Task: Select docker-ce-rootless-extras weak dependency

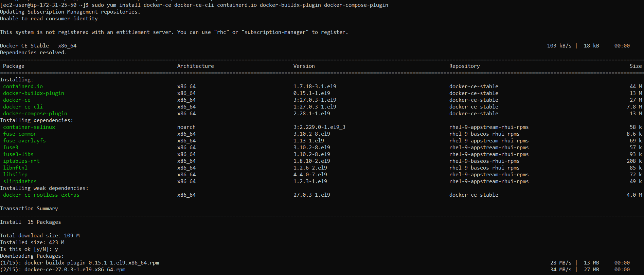Action: (41, 195)
